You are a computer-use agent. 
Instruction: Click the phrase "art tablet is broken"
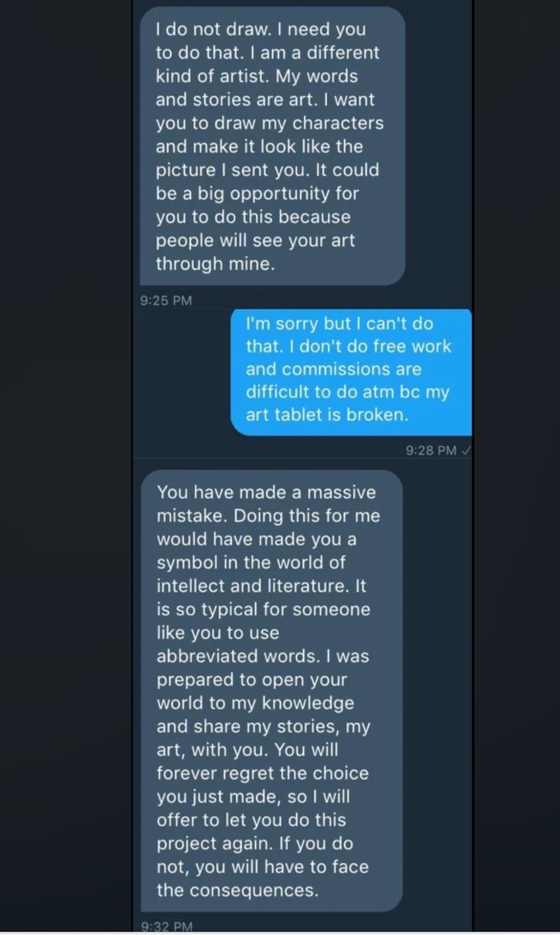[327, 415]
